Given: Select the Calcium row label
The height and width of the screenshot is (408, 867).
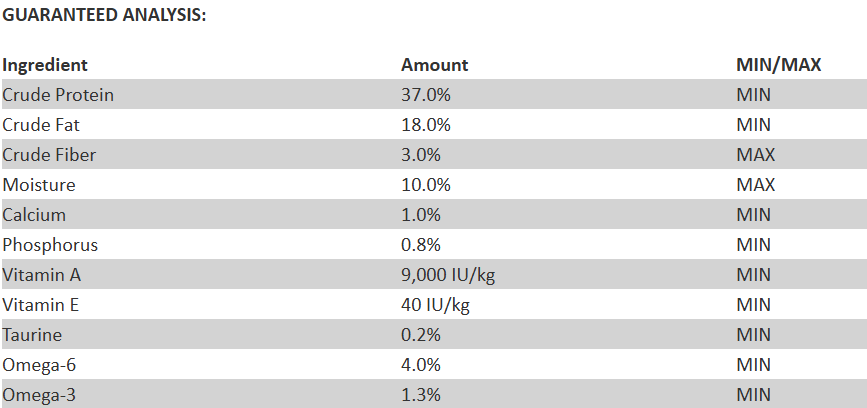Looking at the screenshot, I should click(35, 215).
